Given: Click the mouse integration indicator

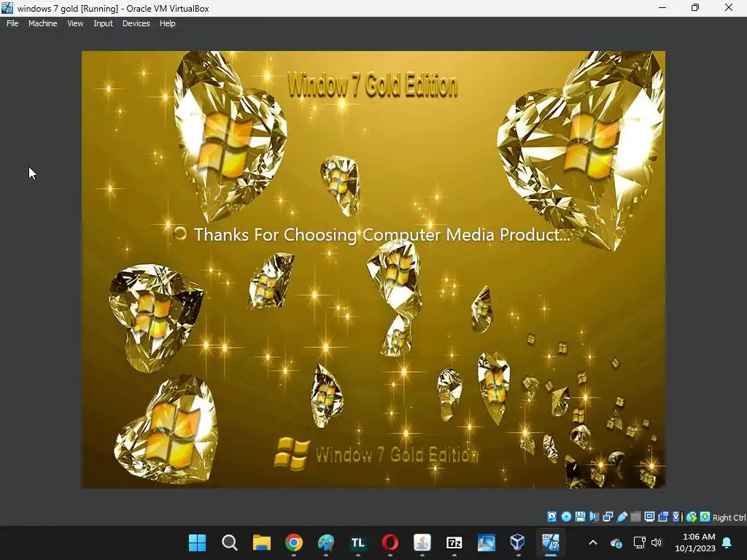Looking at the screenshot, I should tap(692, 517).
